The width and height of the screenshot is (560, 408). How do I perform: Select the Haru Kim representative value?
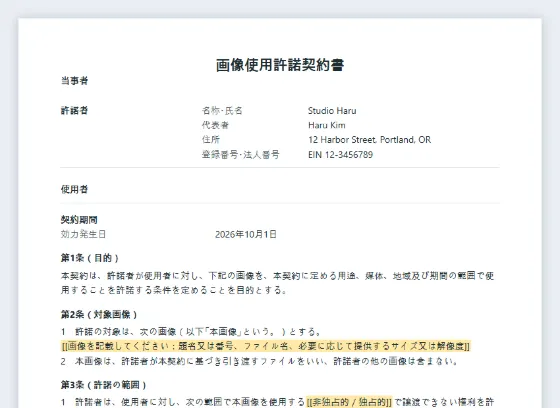[327, 125]
